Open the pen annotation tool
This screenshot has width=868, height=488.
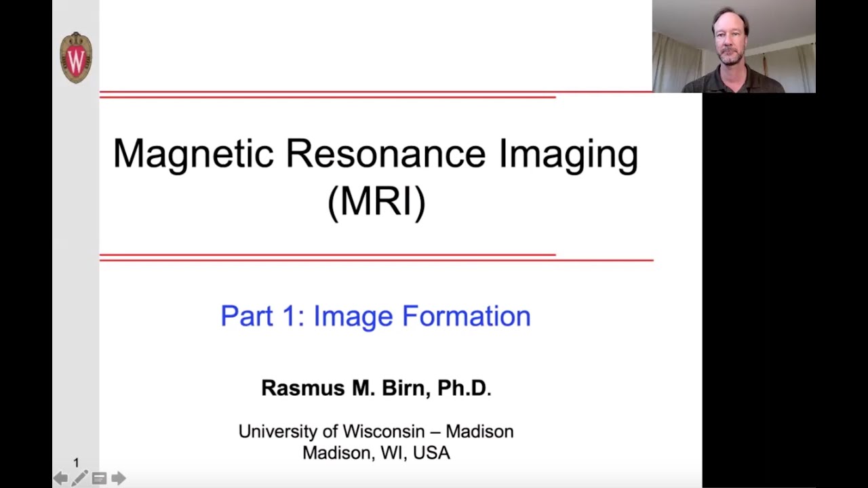click(x=79, y=479)
